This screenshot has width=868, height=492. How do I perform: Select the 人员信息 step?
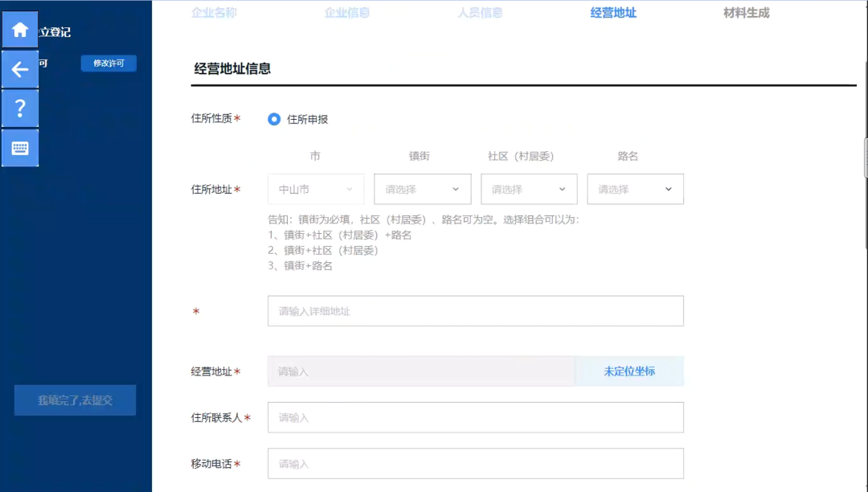(480, 12)
